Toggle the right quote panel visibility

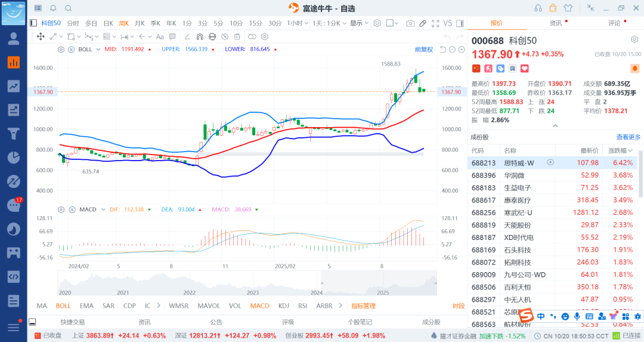point(460,23)
